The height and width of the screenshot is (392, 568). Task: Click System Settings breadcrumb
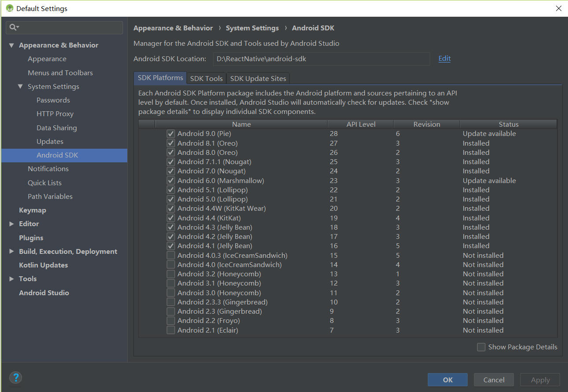[x=252, y=28]
